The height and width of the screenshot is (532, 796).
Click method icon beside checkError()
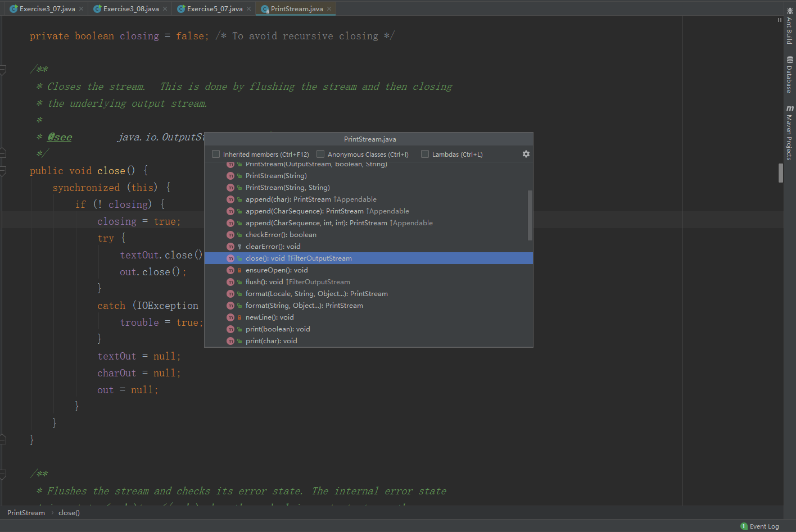pyautogui.click(x=230, y=235)
